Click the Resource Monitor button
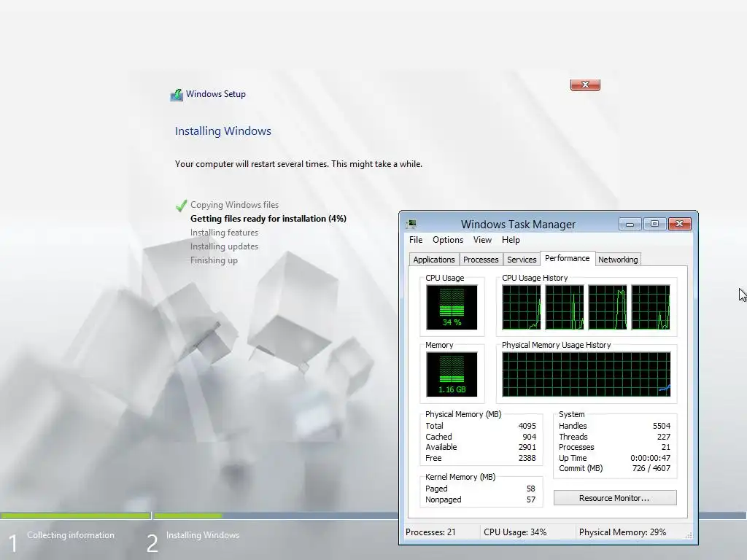Screen dimensions: 747x560 click(614, 498)
